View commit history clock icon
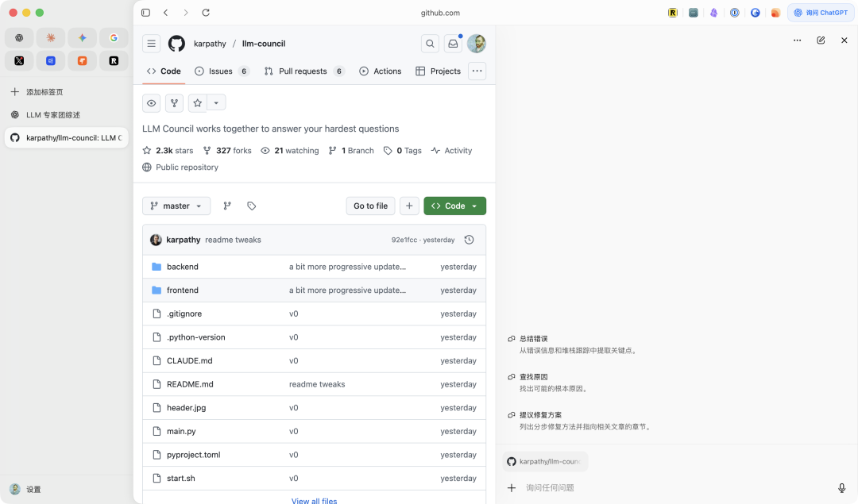Viewport: 858px width, 504px height. click(469, 240)
